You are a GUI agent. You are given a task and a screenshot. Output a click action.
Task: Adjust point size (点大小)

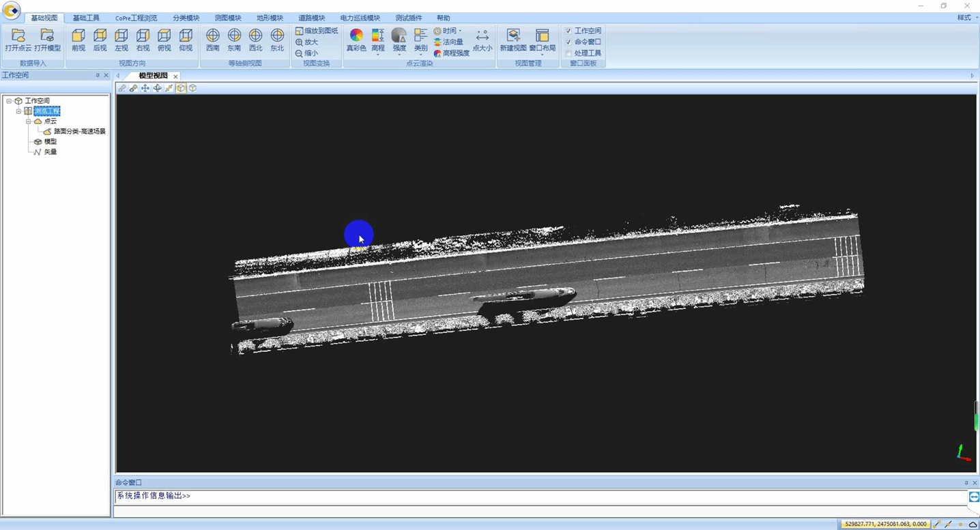coord(482,40)
